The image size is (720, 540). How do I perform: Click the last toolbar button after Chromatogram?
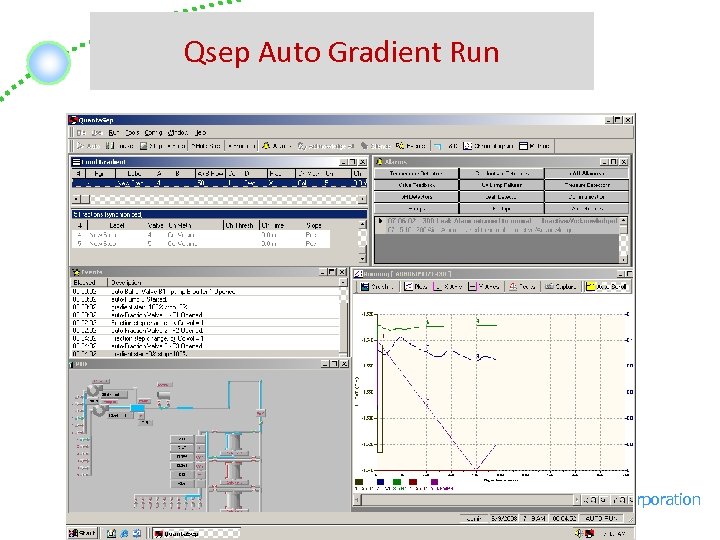pyautogui.click(x=534, y=146)
